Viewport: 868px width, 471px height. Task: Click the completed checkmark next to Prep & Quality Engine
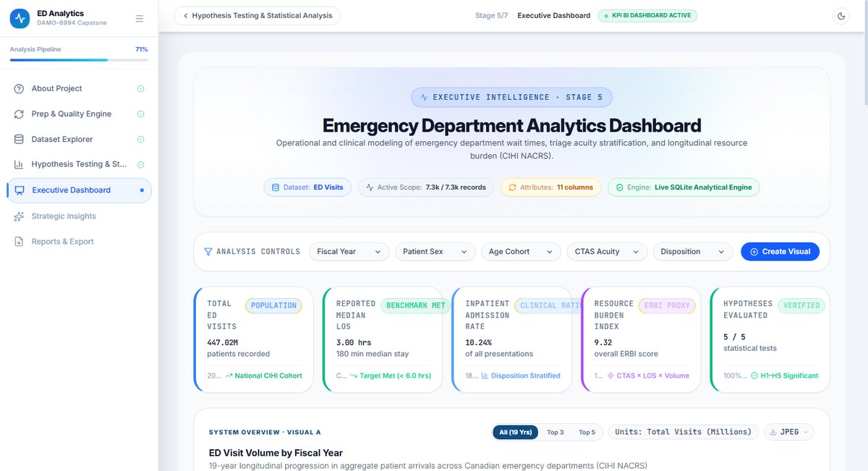pos(141,114)
